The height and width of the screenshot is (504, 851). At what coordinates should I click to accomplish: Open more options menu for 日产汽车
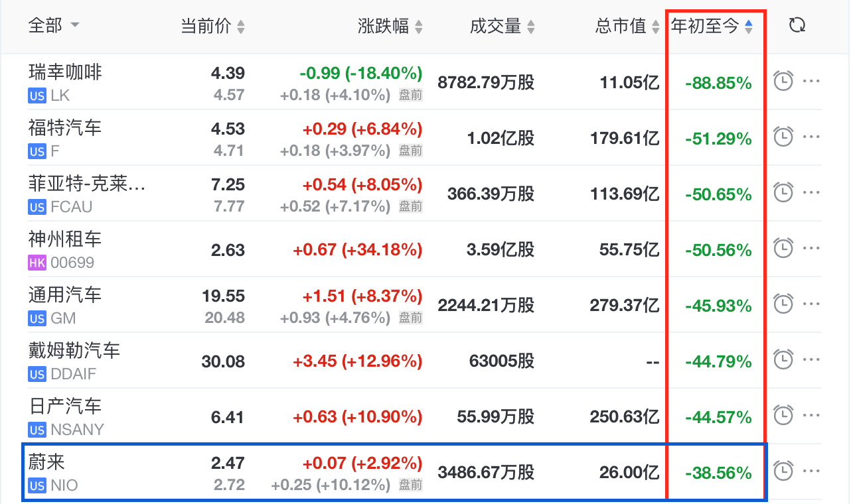[x=812, y=416]
